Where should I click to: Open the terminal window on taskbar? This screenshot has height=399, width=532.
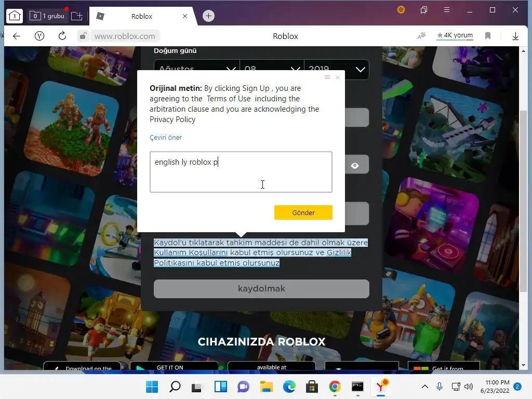tap(357, 387)
